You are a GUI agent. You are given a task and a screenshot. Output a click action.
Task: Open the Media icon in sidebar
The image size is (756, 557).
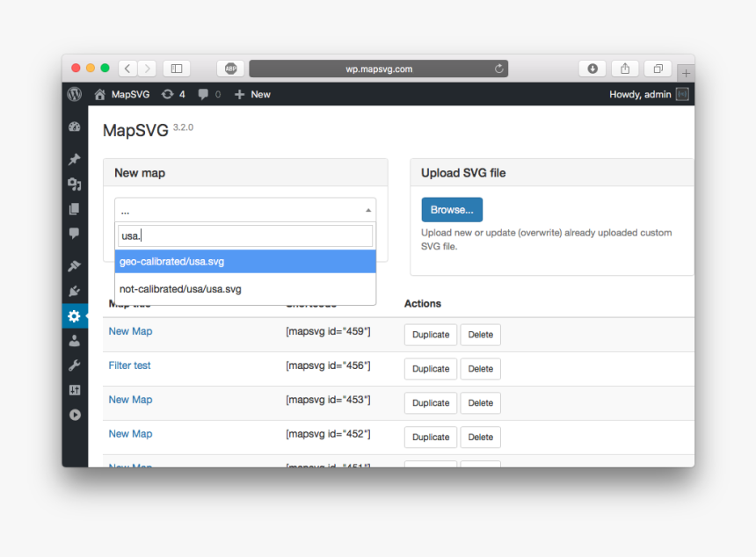(74, 184)
